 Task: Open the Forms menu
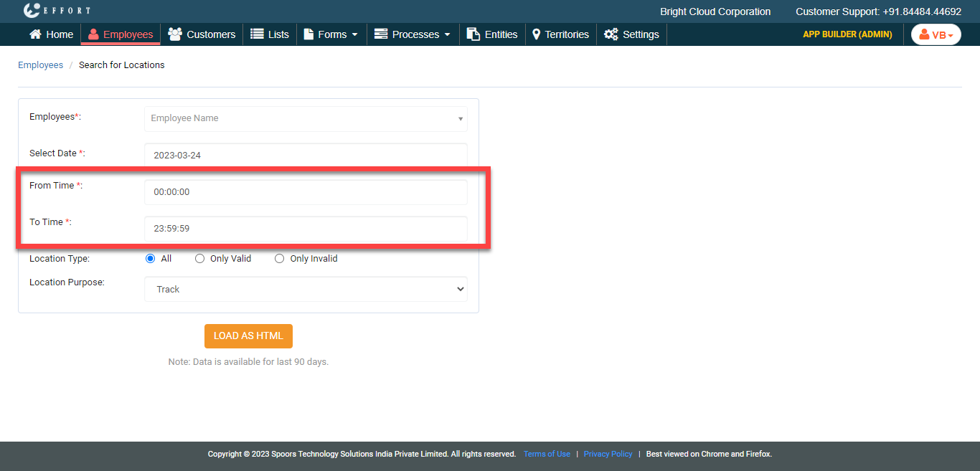click(331, 34)
